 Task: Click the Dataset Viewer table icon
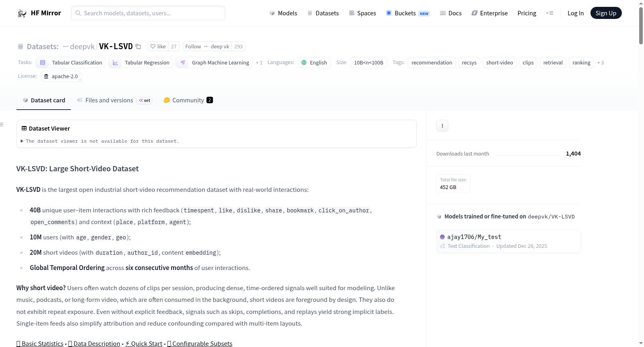point(24,128)
